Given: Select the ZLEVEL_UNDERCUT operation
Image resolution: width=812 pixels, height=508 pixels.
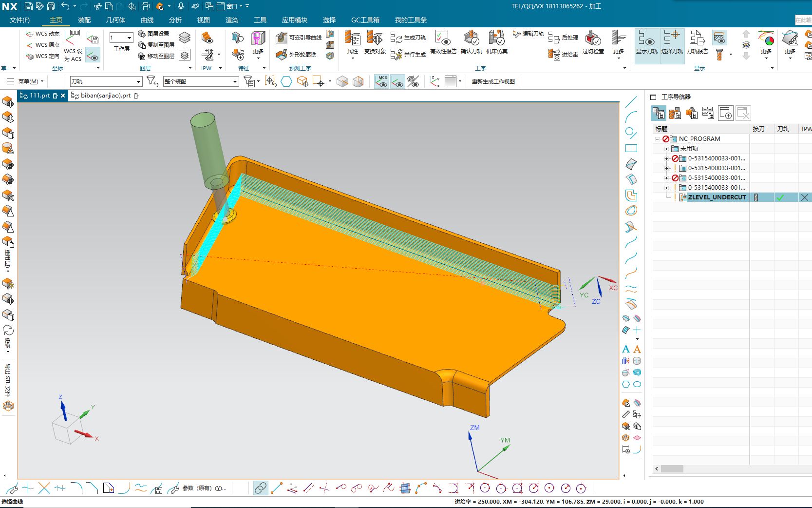Looking at the screenshot, I should pyautogui.click(x=717, y=197).
